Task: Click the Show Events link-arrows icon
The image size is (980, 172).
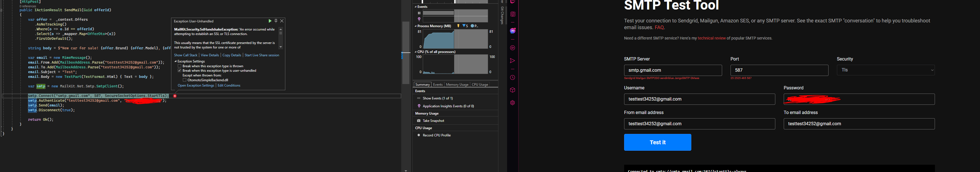Action: click(x=419, y=98)
